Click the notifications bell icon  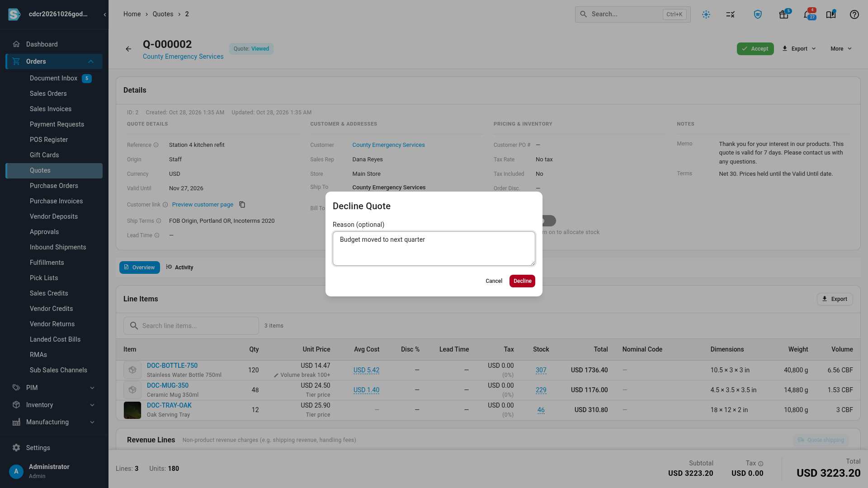[x=808, y=14]
